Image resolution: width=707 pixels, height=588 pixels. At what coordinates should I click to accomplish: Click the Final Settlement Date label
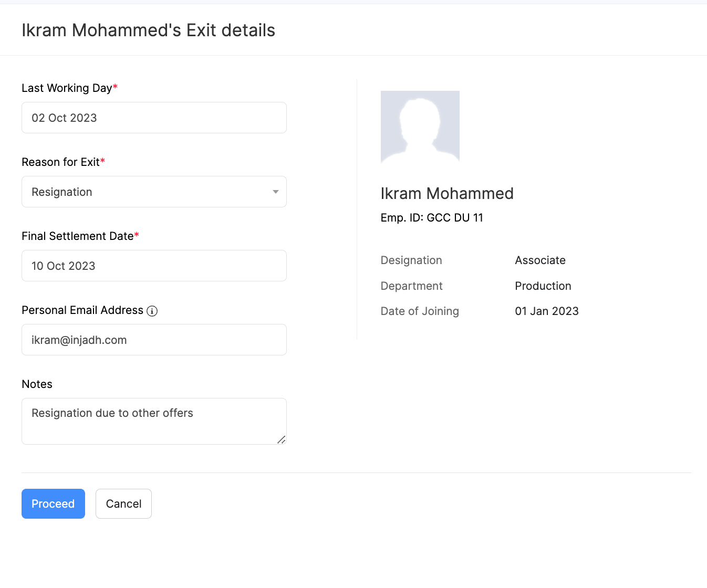click(77, 236)
